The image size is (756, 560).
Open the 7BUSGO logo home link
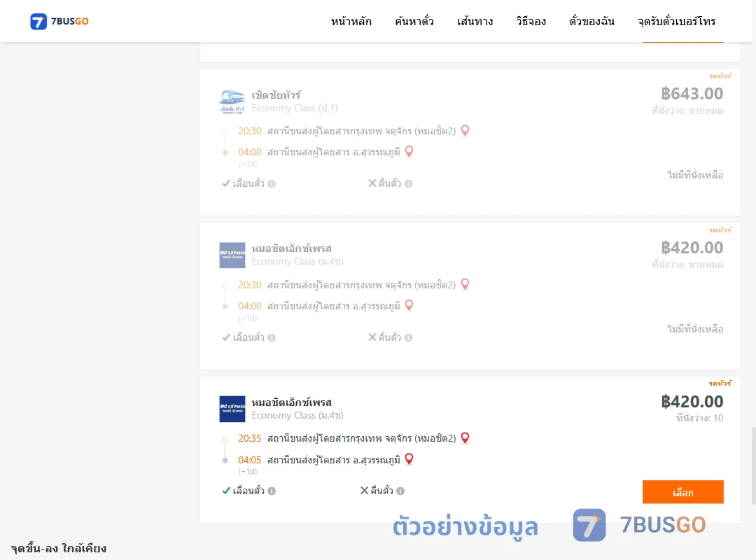(59, 21)
